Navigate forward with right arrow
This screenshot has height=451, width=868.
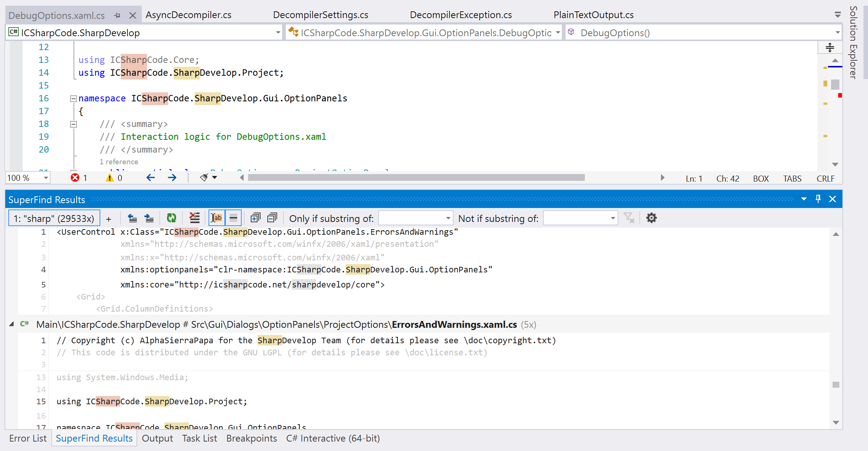tap(172, 178)
